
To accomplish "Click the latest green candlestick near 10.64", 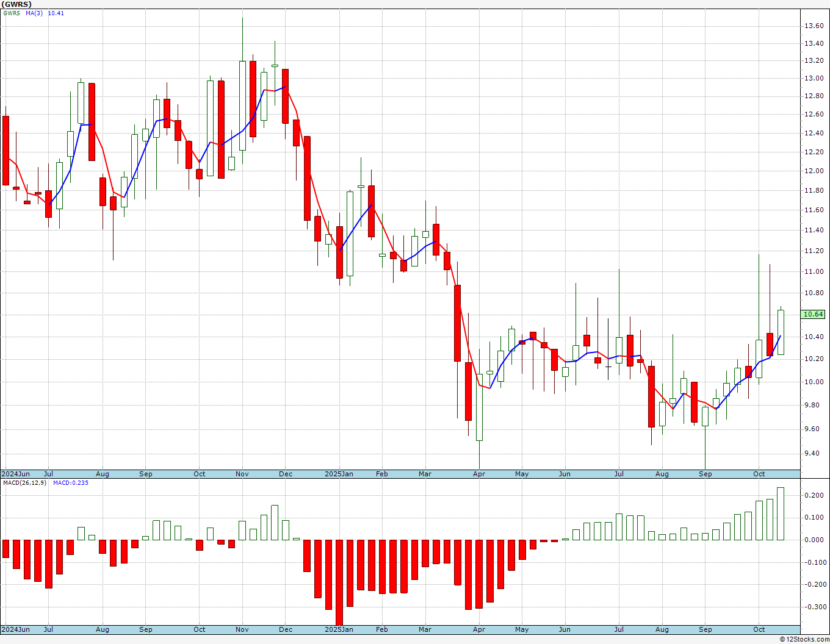I will tap(781, 332).
